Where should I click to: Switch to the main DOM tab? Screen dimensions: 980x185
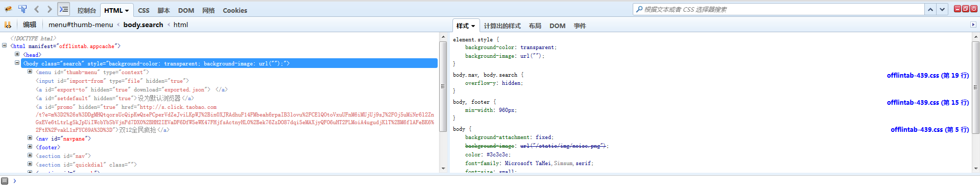(186, 10)
